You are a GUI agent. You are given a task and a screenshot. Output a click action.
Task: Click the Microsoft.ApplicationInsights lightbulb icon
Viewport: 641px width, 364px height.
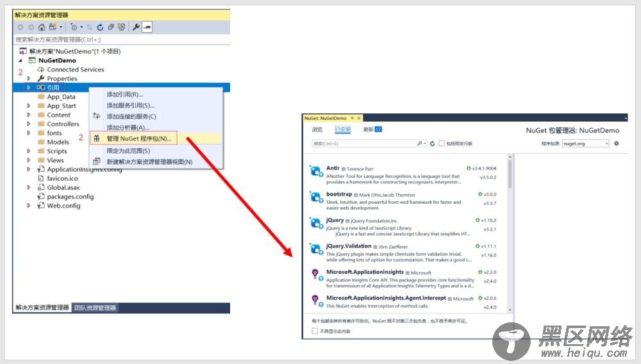tap(316, 275)
